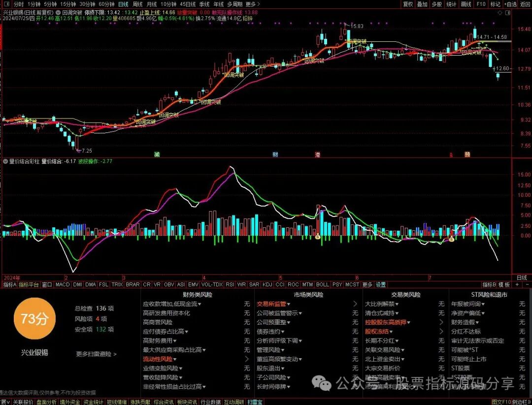The image size is (532, 405).
Task: Switch to the 分时 intraday view
Action: [19, 4]
